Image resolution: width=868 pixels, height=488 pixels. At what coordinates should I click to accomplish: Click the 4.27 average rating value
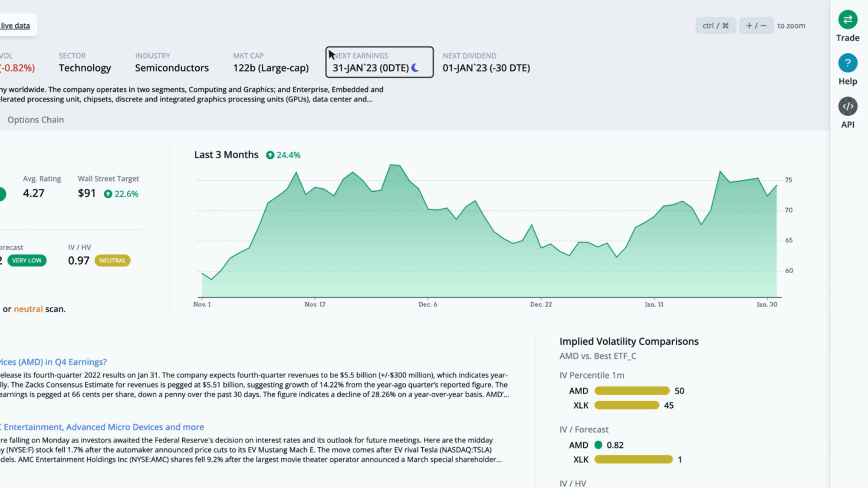click(34, 193)
